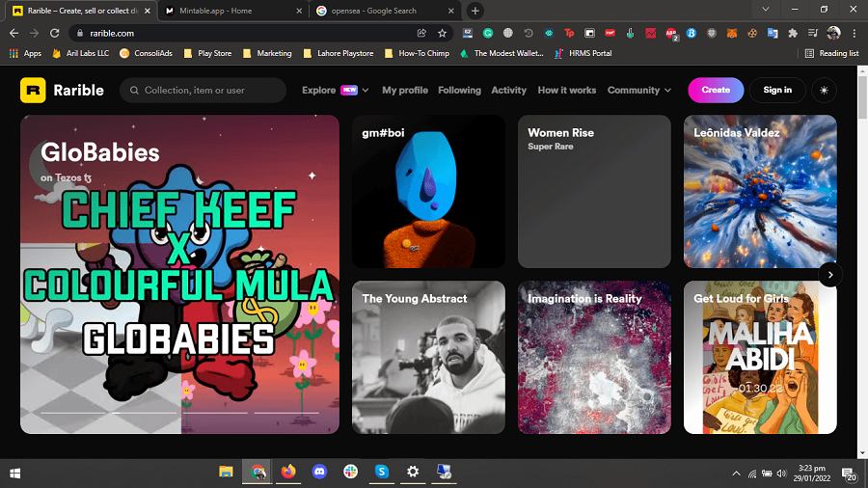Image resolution: width=868 pixels, height=488 pixels.
Task: Reload the page
Action: click(x=54, y=33)
